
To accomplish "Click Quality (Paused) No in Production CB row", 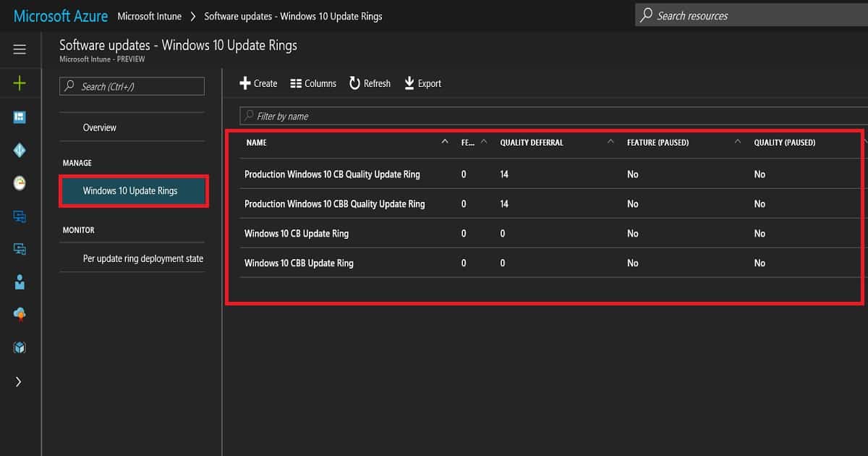I will pos(759,174).
